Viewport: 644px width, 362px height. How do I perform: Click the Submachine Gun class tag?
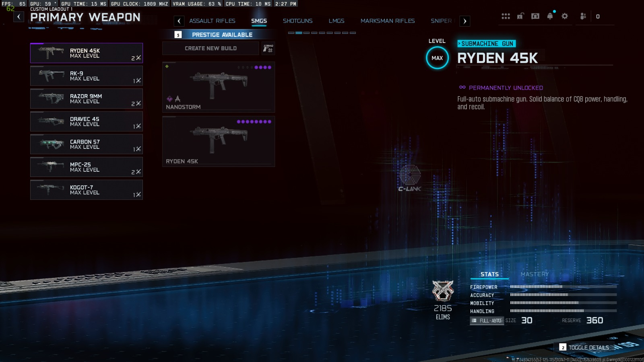[x=487, y=43]
